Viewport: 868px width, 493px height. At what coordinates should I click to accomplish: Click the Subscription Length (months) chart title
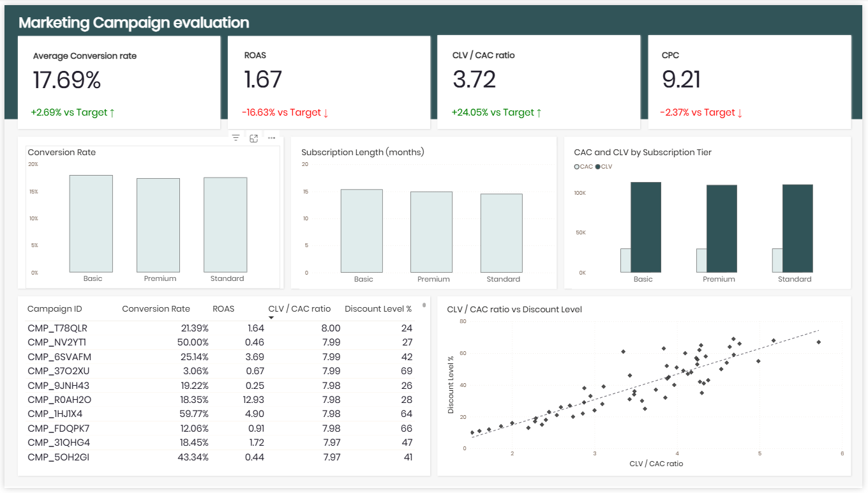tap(363, 152)
